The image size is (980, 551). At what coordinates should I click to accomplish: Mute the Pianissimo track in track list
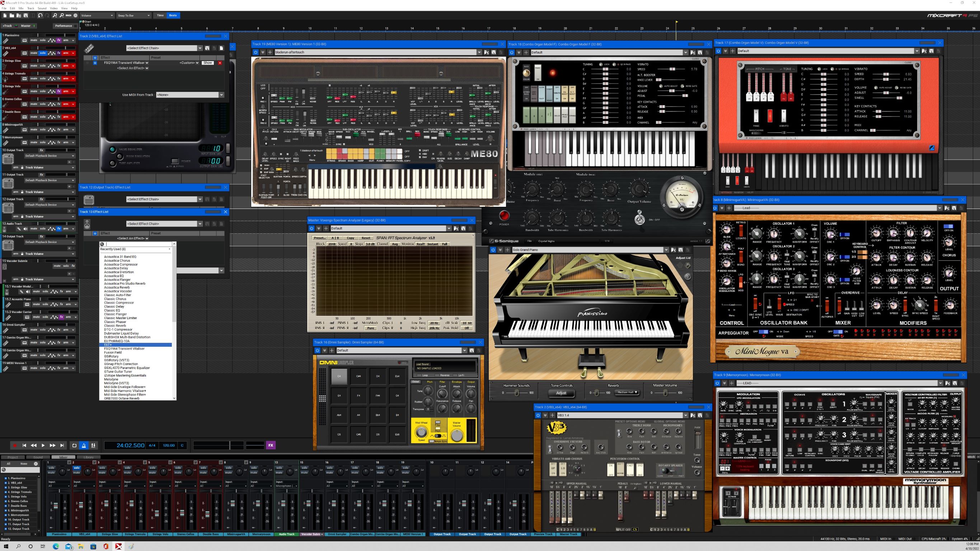(34, 40)
